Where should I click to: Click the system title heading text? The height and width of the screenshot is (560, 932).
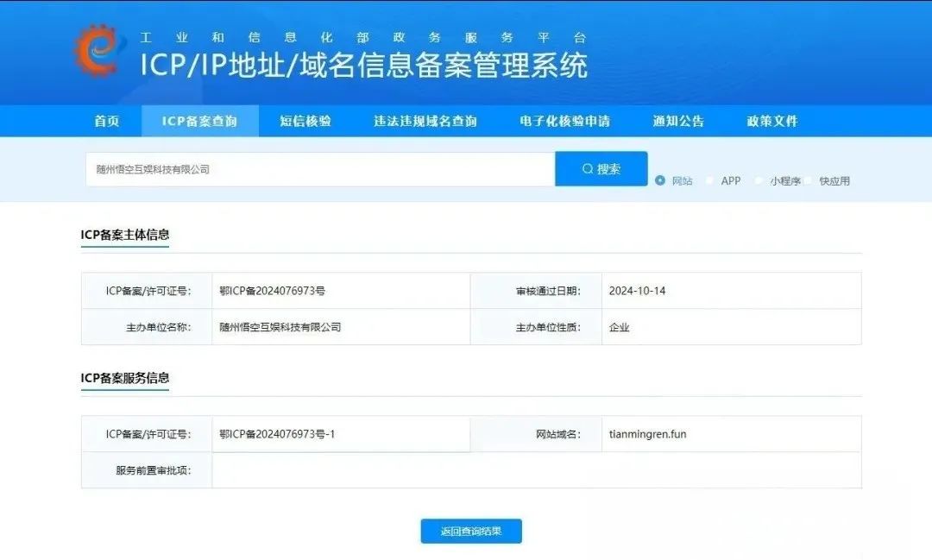363,66
